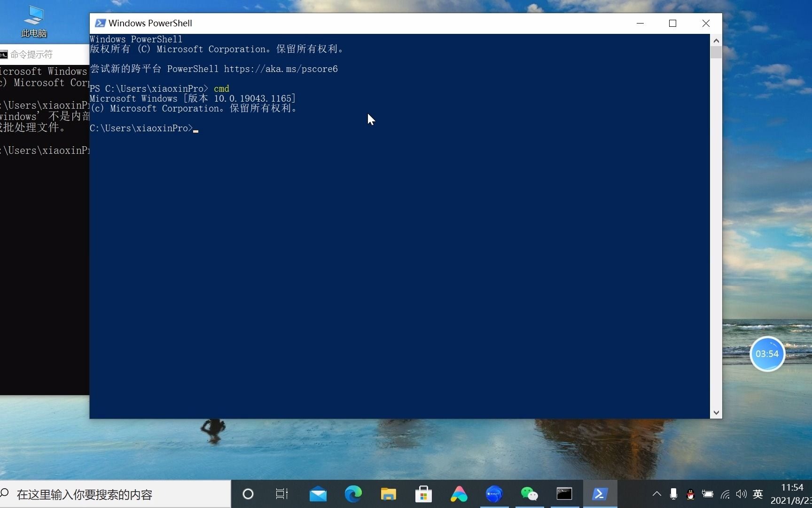This screenshot has width=812, height=508.
Task: Open the Mail app from the taskbar
Action: point(318,494)
